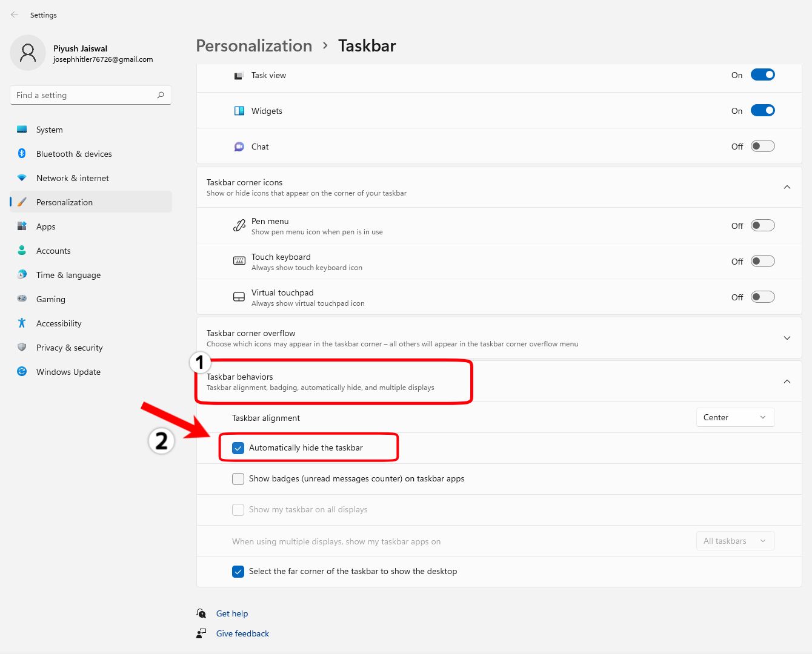Turn off the Widgets toggle
The width and height of the screenshot is (812, 654).
click(x=762, y=110)
